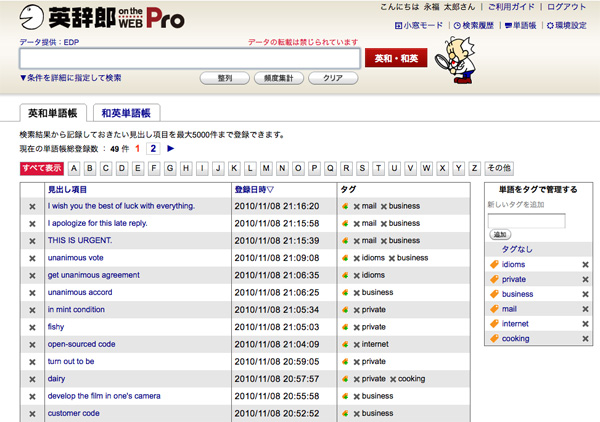Delete the 'cooking' tag in sidebar

585,339
